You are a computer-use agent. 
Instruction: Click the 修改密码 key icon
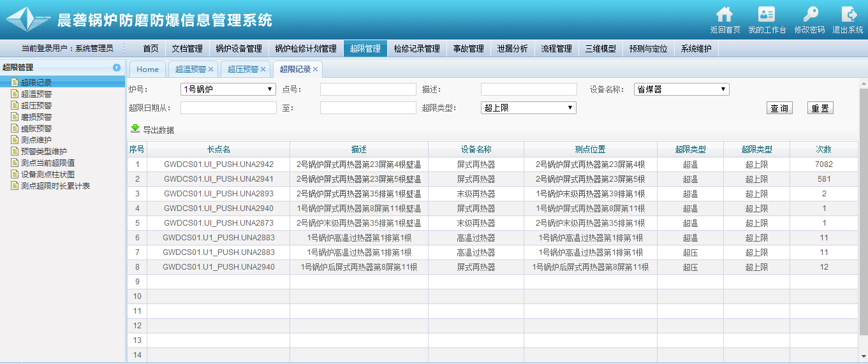809,15
